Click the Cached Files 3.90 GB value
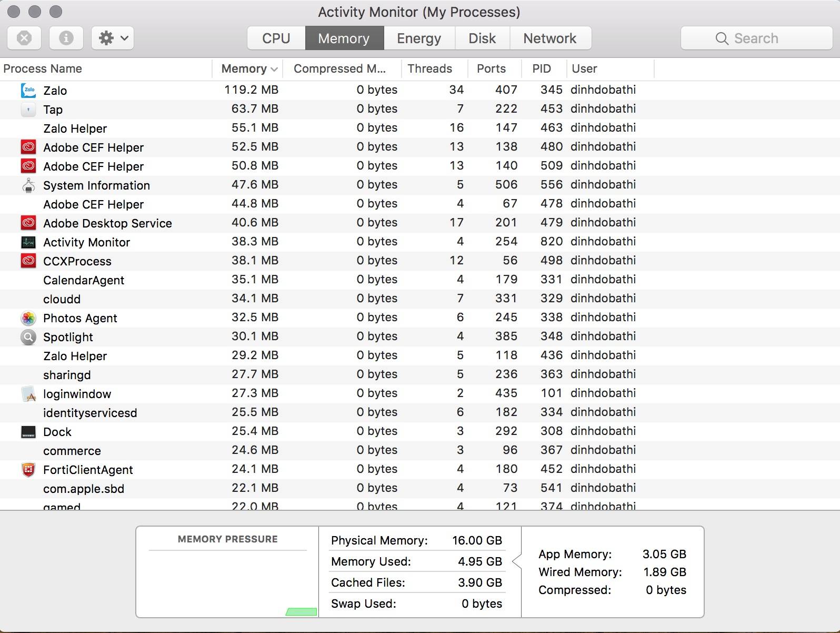 (x=479, y=582)
